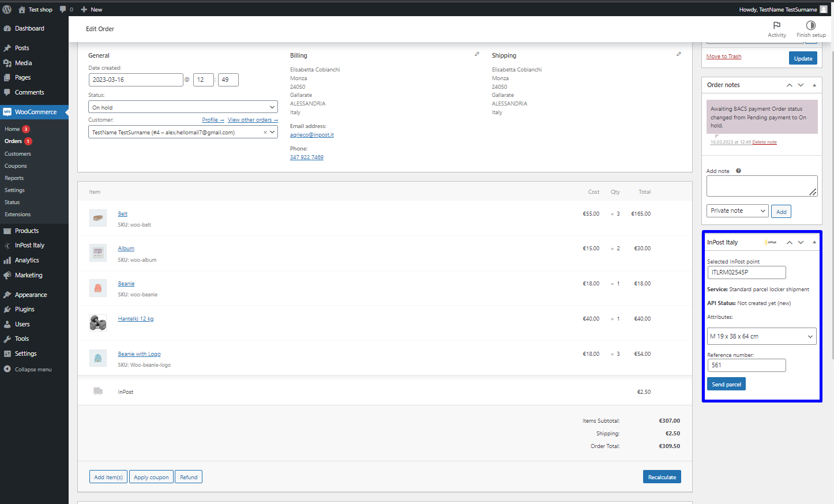Open the Customer selection dropdown
This screenshot has height=504, width=834.
tap(183, 133)
